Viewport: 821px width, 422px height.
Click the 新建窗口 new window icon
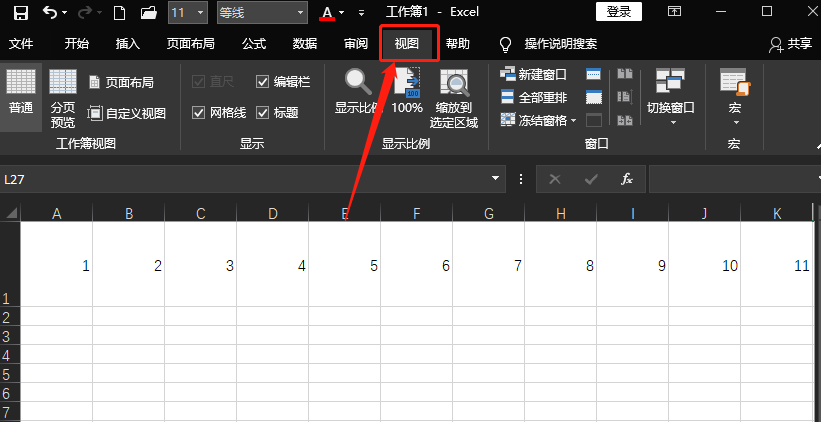(507, 75)
